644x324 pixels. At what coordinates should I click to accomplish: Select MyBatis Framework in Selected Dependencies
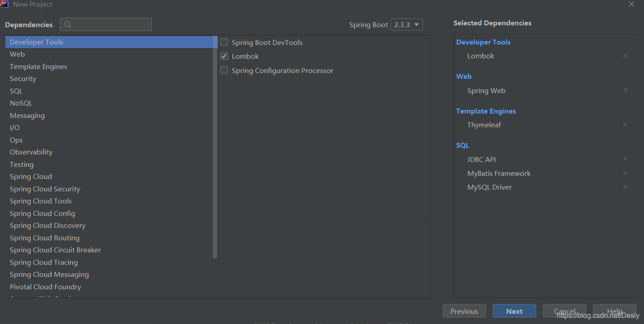coord(499,173)
